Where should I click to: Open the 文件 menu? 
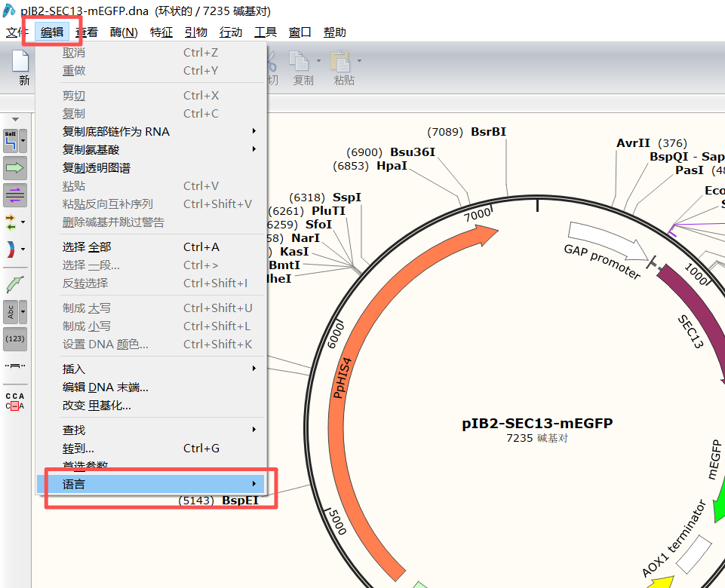point(17,32)
